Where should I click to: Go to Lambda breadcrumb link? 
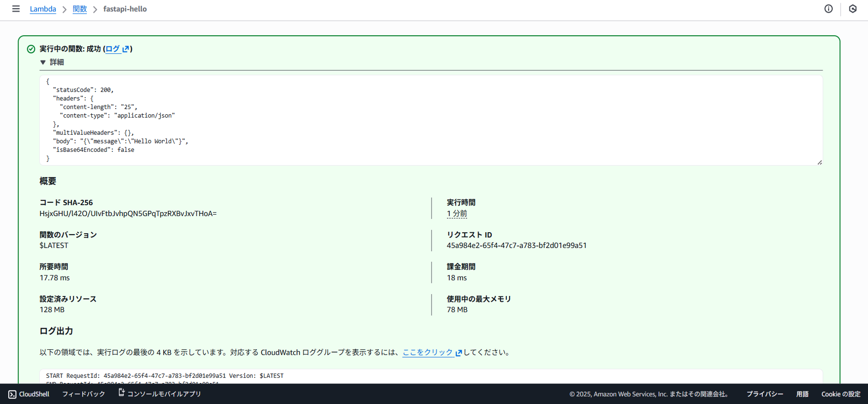43,9
